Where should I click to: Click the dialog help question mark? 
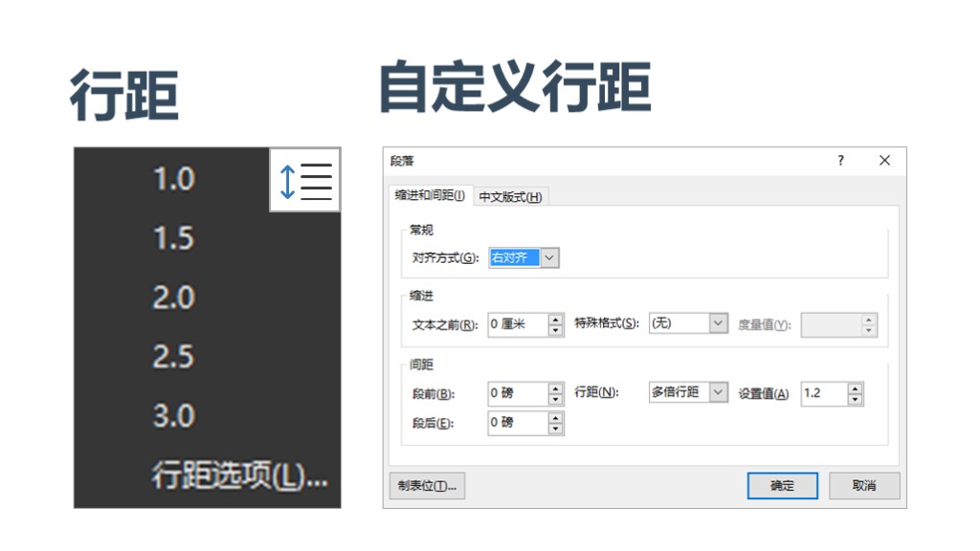pyautogui.click(x=841, y=161)
